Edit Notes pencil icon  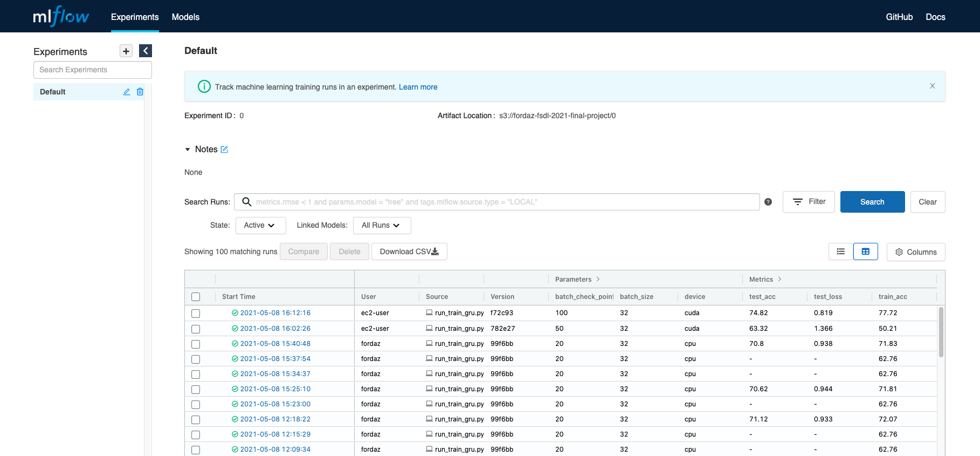(224, 149)
